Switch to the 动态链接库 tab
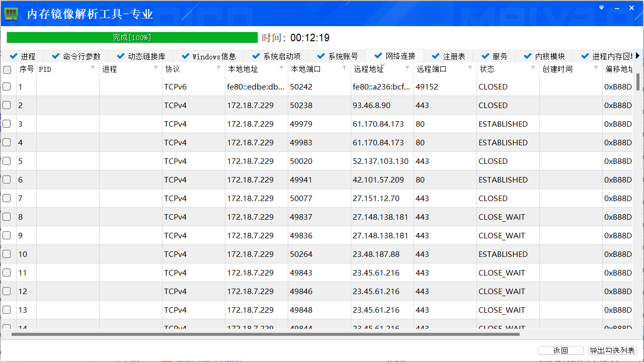644x362 pixels. pos(140,56)
